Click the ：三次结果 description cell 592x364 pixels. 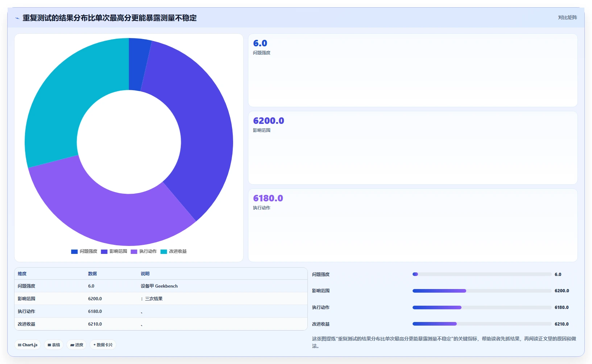[152, 299]
